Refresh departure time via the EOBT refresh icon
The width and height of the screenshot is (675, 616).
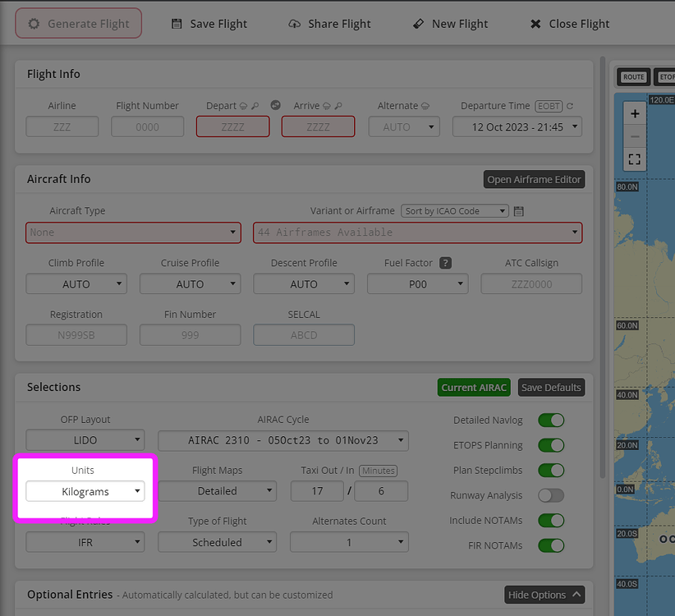[570, 106]
